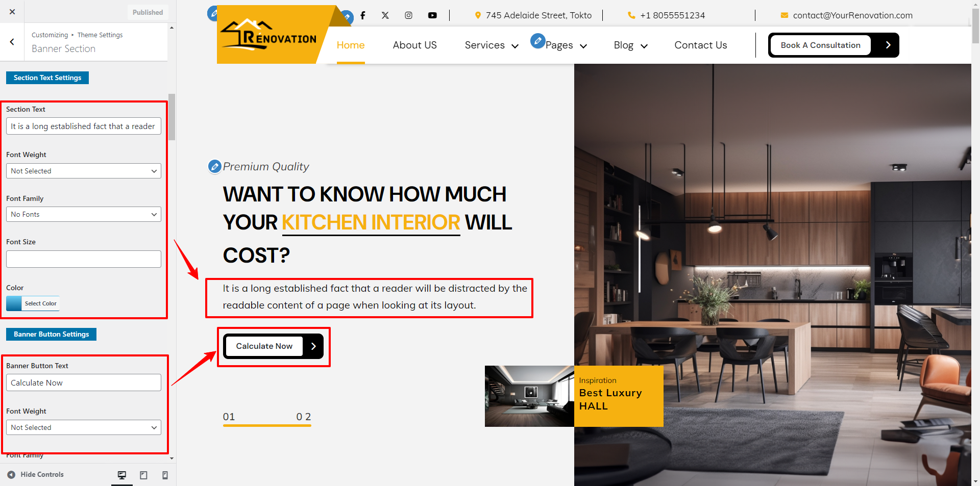The width and height of the screenshot is (980, 486).
Task: Click edit pencil beside Premium Quality
Action: [215, 167]
